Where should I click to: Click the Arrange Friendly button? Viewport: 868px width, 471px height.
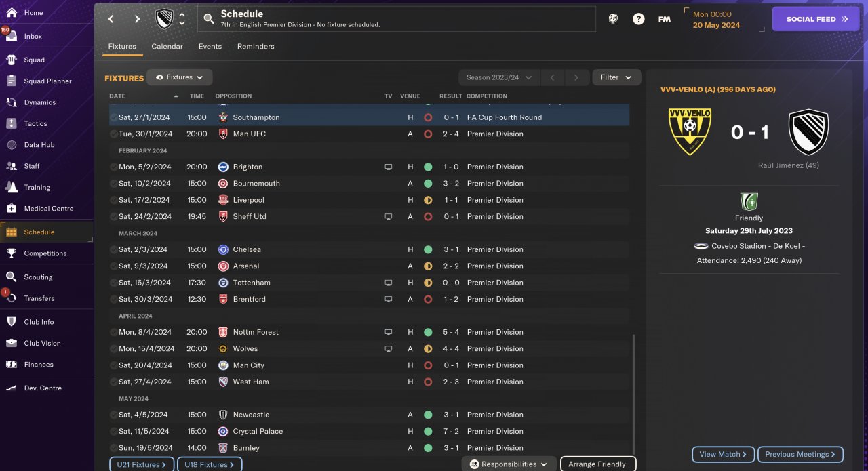coord(597,464)
